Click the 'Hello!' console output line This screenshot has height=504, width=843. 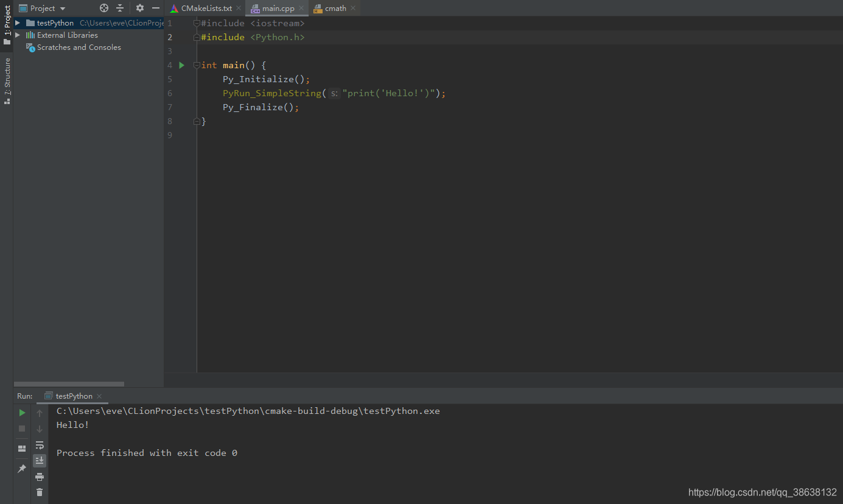tap(73, 425)
